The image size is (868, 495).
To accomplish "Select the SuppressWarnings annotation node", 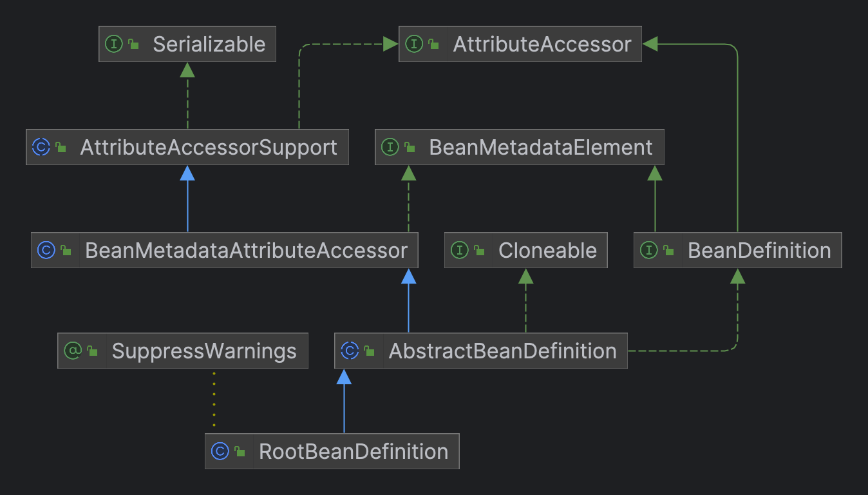I will click(x=183, y=351).
